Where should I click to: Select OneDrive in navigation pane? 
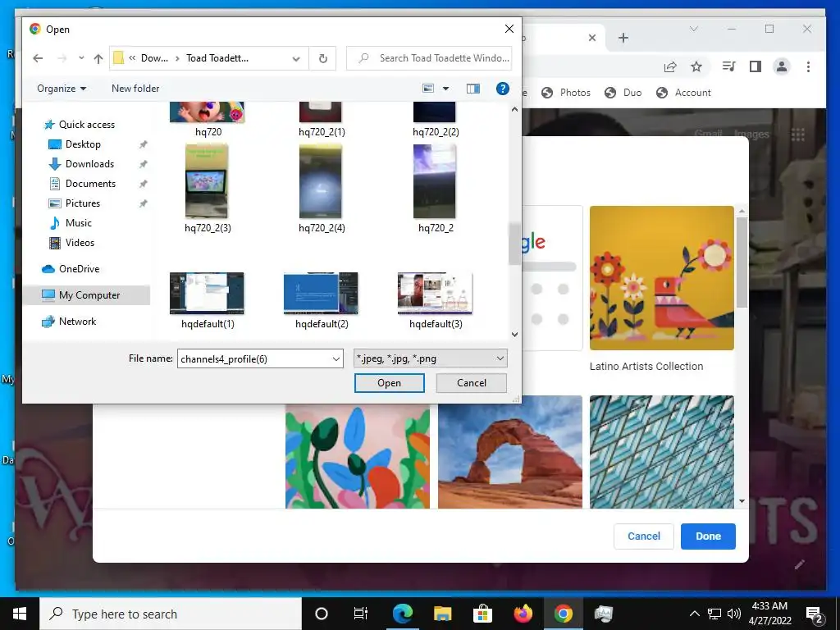pyautogui.click(x=79, y=269)
